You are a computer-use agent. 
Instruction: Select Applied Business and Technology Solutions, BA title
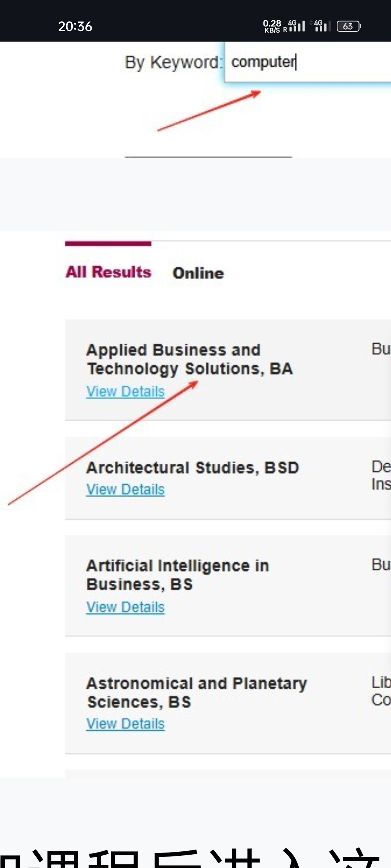point(189,359)
